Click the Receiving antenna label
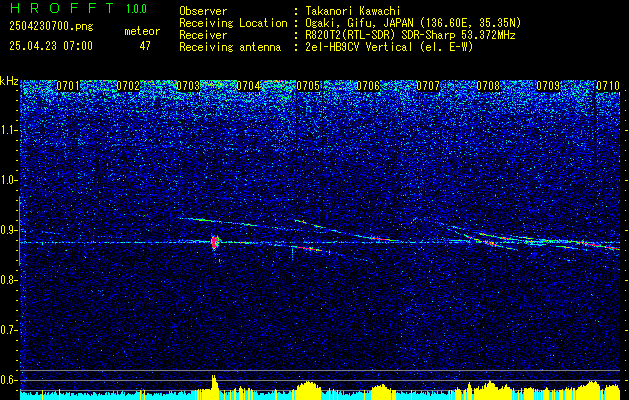This screenshot has height=400, width=629. [x=230, y=47]
